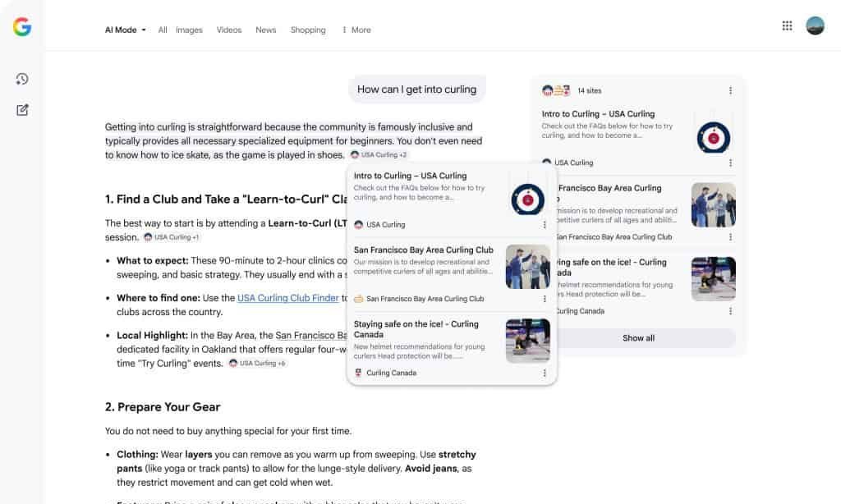Expand the AI Mode dropdown
Viewport: 841px width, 504px height.
pos(125,30)
